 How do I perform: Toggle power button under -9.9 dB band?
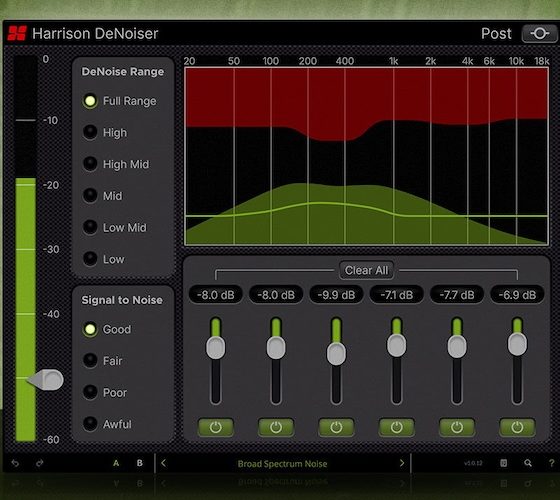336,427
